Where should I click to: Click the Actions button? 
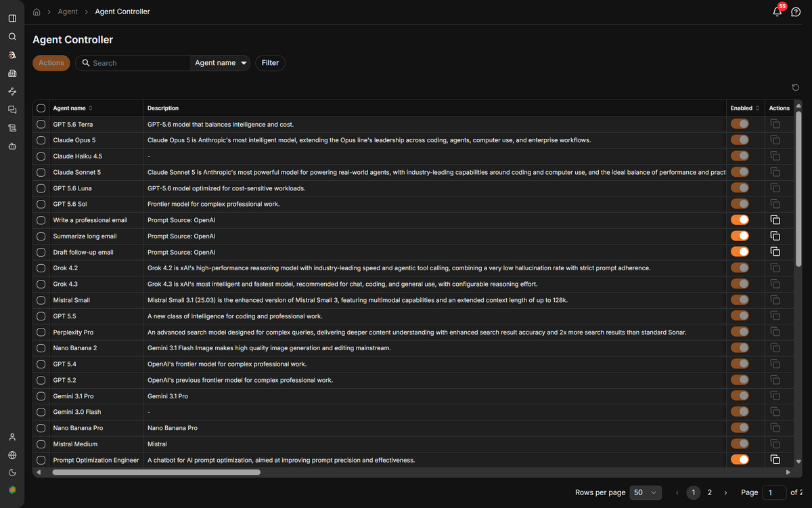pos(51,63)
